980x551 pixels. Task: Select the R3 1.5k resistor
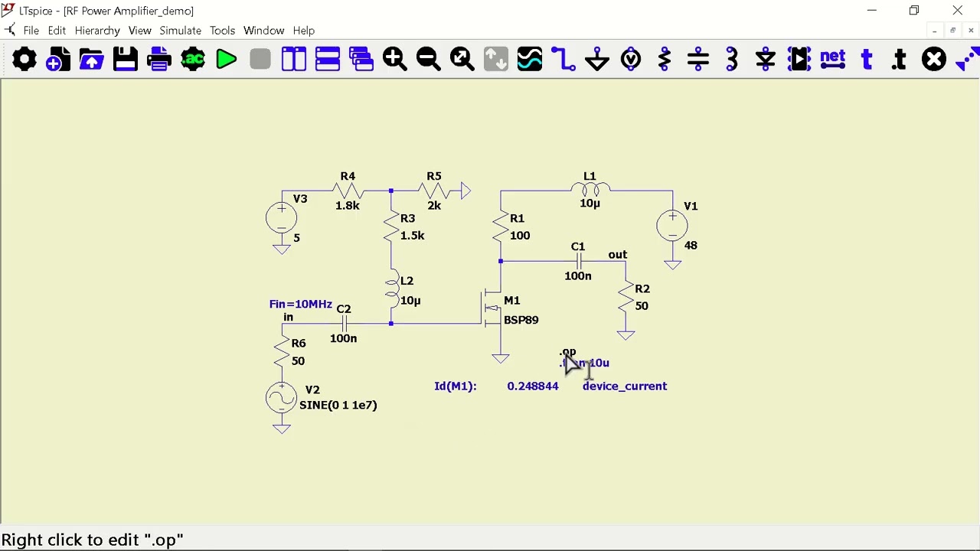[391, 227]
